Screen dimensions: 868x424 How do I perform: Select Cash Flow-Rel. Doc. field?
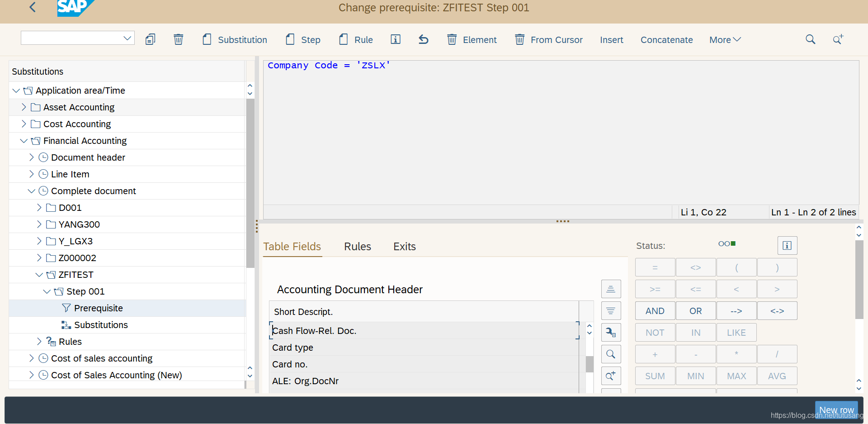[424, 331]
